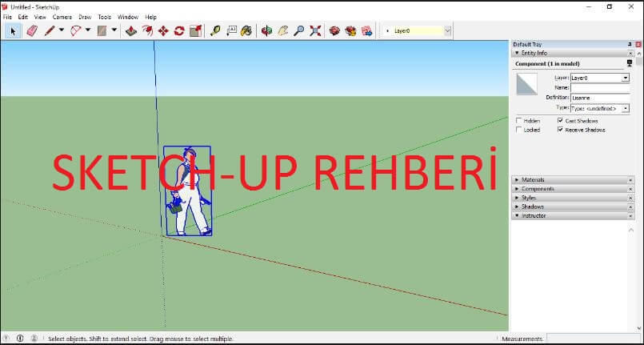644x345 pixels.
Task: Uncheck Receive Shadows
Action: pyautogui.click(x=560, y=130)
